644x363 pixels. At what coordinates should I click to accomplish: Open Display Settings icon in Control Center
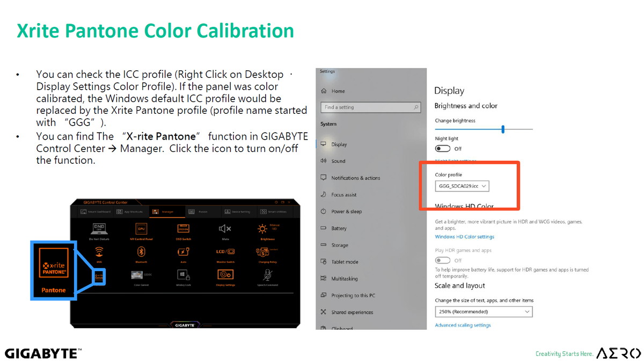[225, 274]
